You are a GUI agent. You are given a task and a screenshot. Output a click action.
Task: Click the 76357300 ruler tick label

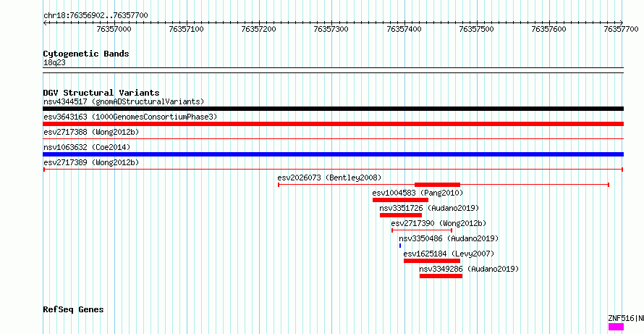tap(331, 29)
